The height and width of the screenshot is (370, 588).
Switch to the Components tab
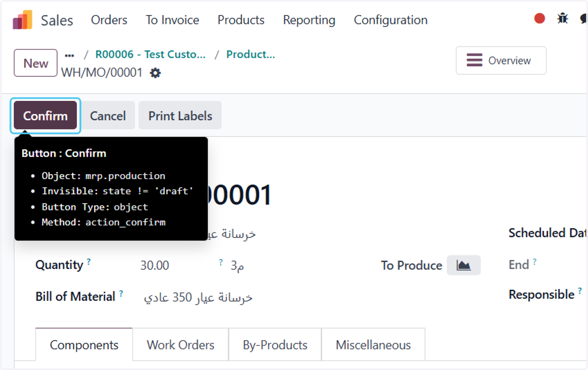(x=84, y=345)
